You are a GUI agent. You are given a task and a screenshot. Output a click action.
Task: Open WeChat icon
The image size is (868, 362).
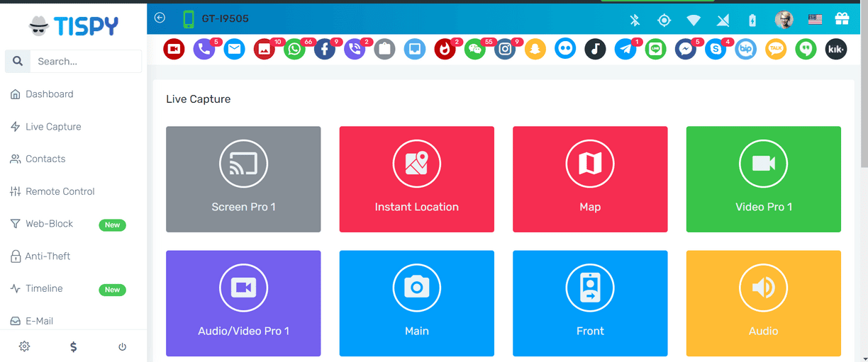tap(475, 49)
